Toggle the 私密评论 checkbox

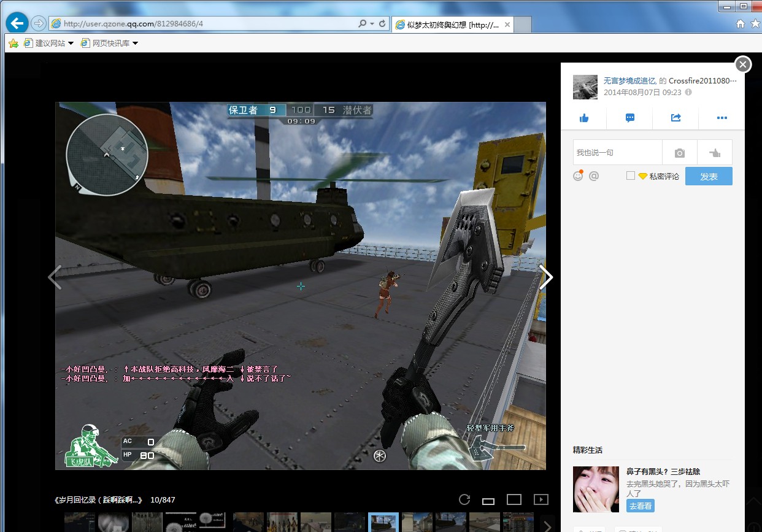coord(630,176)
